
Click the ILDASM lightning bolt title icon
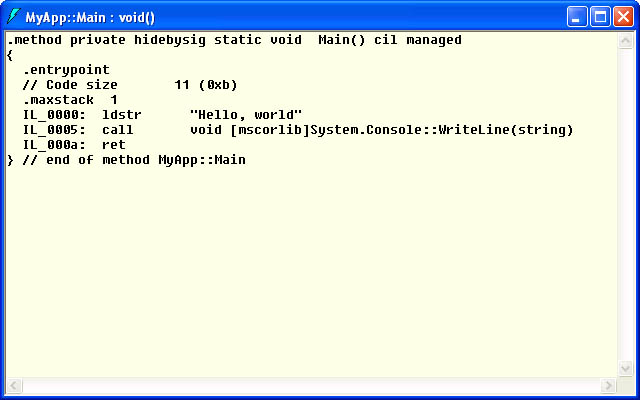tap(13, 17)
